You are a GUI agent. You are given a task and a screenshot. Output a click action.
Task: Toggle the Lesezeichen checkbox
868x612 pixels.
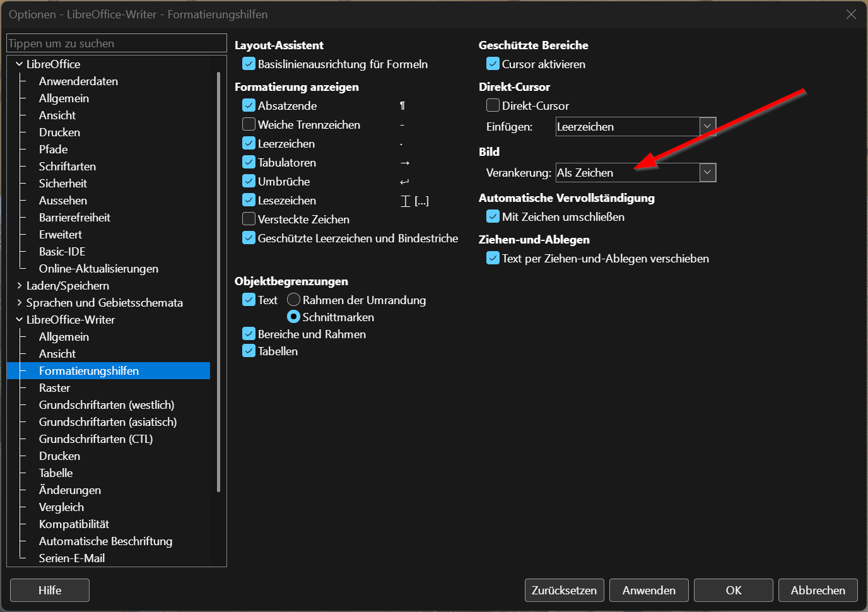[x=249, y=201]
